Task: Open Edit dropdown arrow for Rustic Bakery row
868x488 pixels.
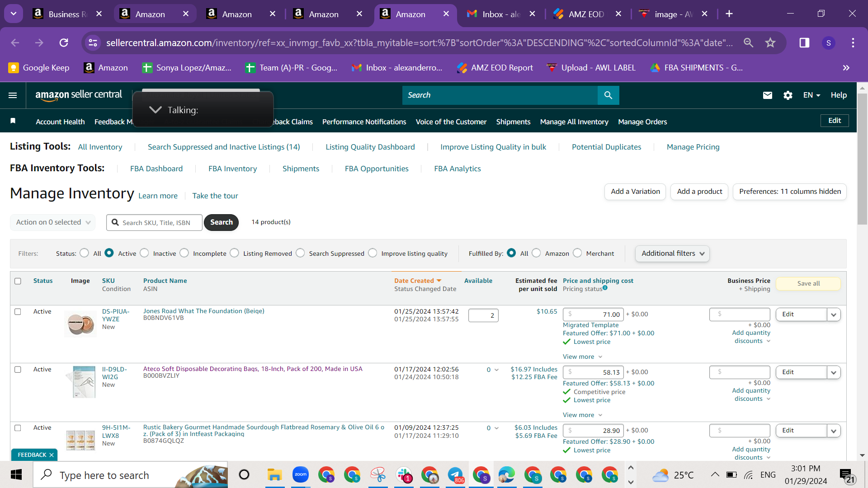Action: (834, 431)
